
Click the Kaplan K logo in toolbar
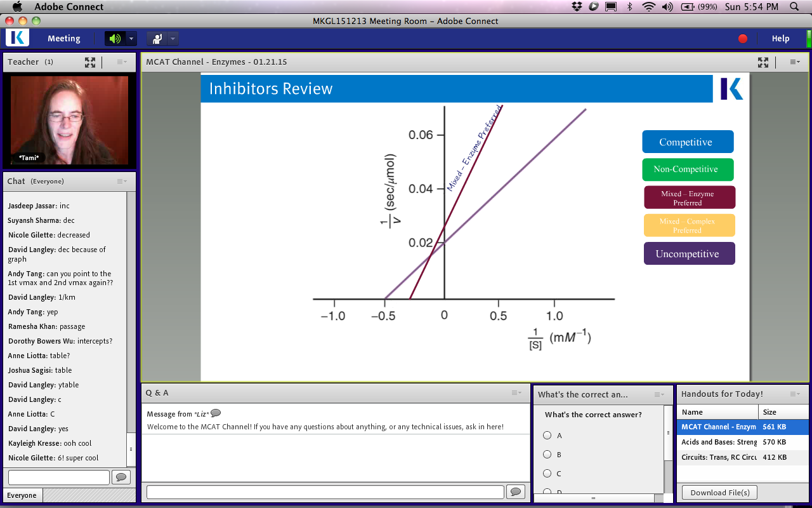coord(18,38)
